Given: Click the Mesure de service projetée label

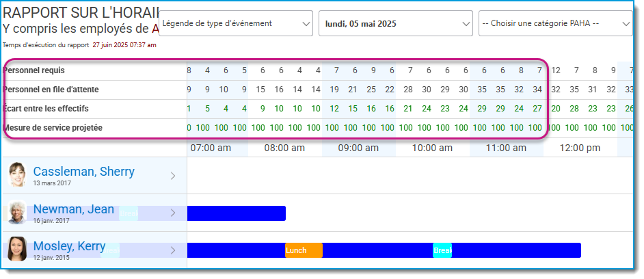Looking at the screenshot, I should click(52, 128).
